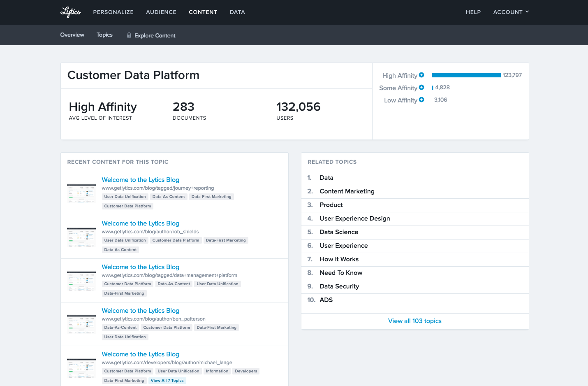Open the Data menu
The width and height of the screenshot is (588, 386).
pyautogui.click(x=237, y=12)
